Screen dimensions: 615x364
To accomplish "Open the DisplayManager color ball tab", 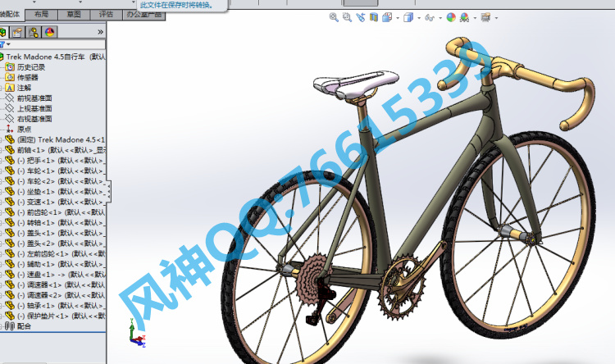I will [49, 32].
